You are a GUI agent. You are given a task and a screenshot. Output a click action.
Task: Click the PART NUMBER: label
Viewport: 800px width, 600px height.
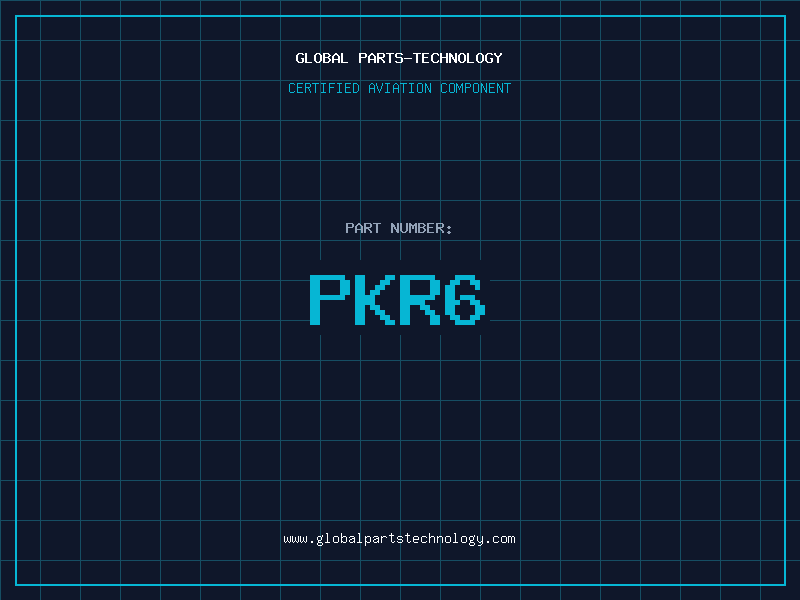coord(399,228)
